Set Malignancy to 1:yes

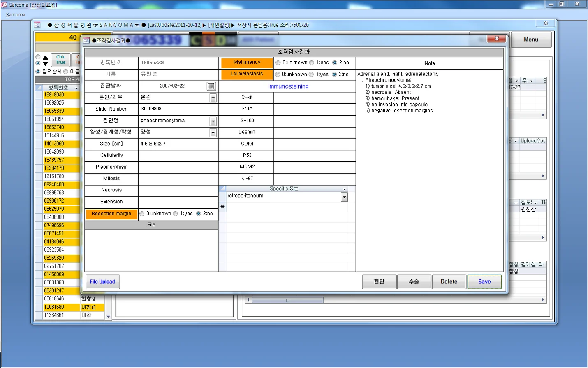pyautogui.click(x=312, y=63)
